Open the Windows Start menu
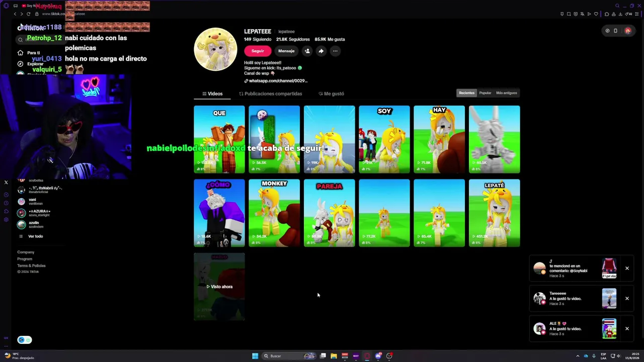 click(255, 356)
